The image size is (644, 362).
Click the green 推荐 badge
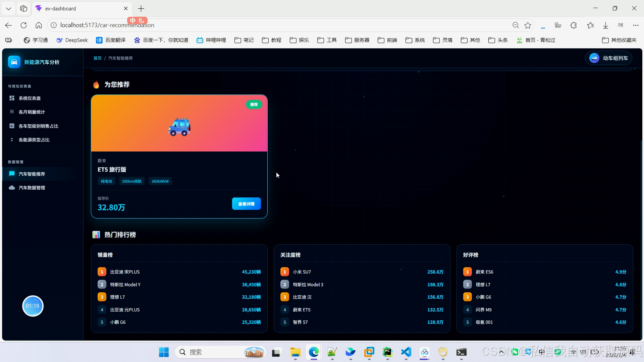click(x=254, y=105)
